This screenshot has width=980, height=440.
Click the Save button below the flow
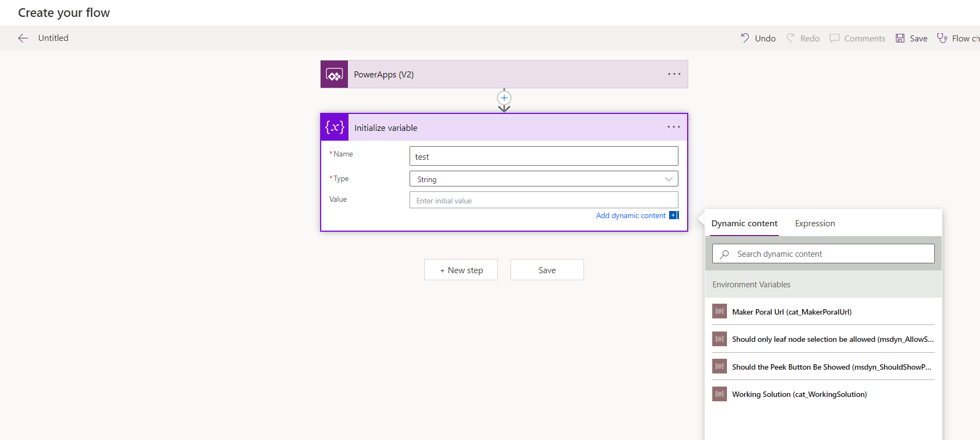click(547, 270)
